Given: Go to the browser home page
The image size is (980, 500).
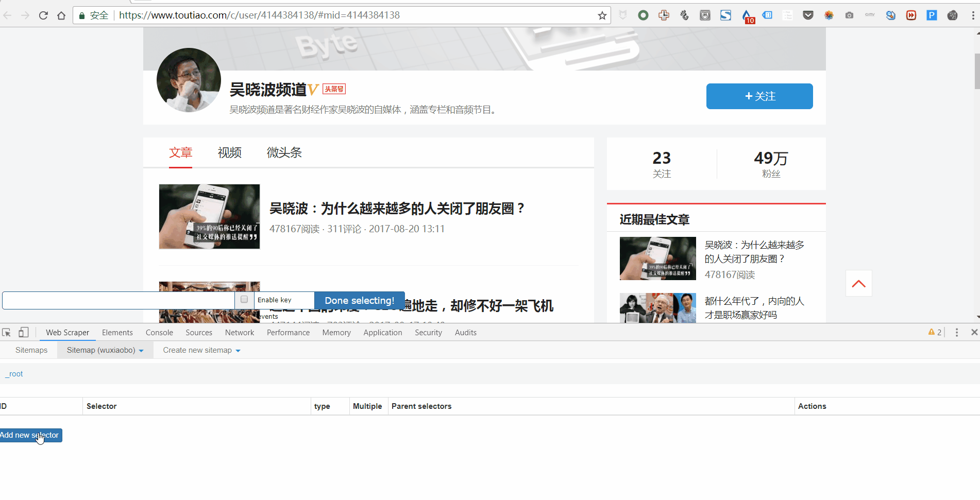Looking at the screenshot, I should [x=61, y=15].
